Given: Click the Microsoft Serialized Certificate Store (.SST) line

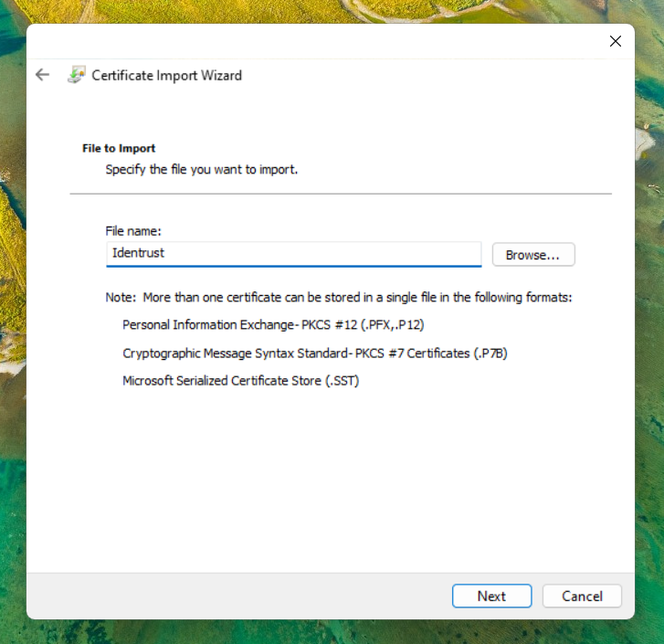Looking at the screenshot, I should point(240,381).
